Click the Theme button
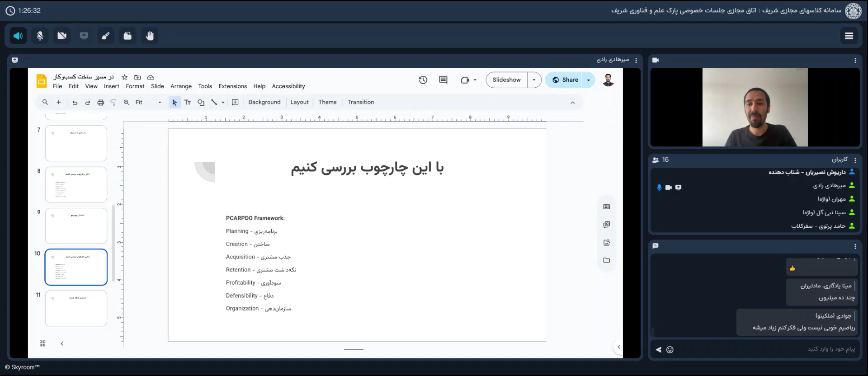Viewport: 868px width, 376px height. pos(327,103)
